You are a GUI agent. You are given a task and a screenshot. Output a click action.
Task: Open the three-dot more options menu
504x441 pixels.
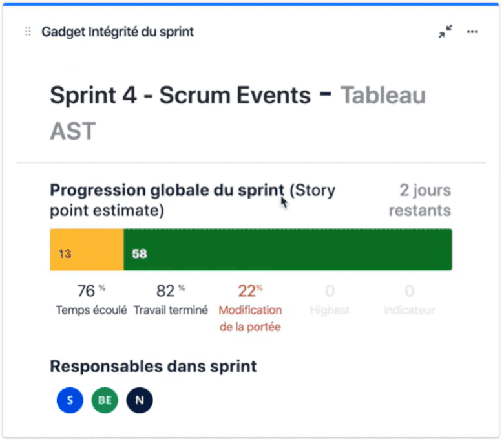(x=472, y=32)
